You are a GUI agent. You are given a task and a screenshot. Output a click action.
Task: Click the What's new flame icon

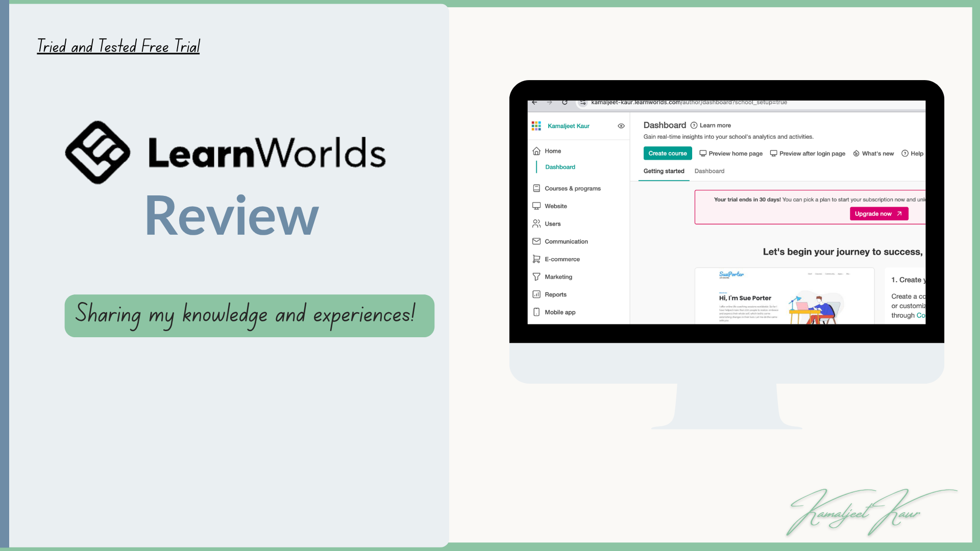(856, 154)
